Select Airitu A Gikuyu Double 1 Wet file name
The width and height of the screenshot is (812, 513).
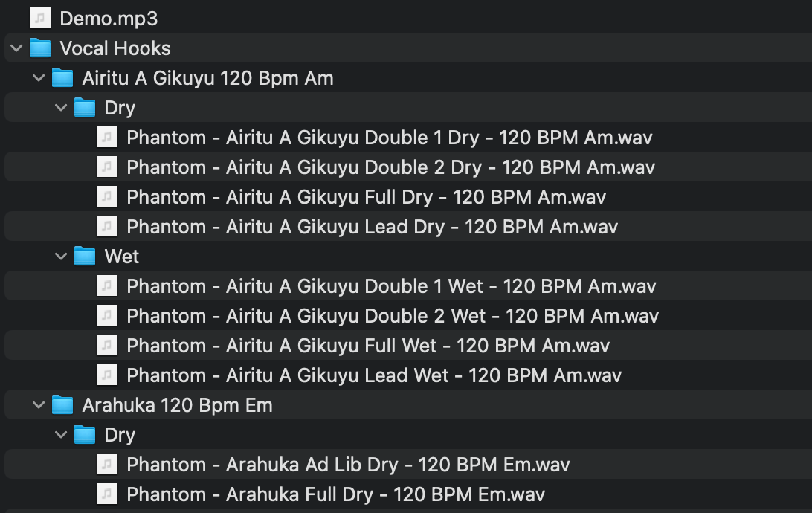coord(391,286)
